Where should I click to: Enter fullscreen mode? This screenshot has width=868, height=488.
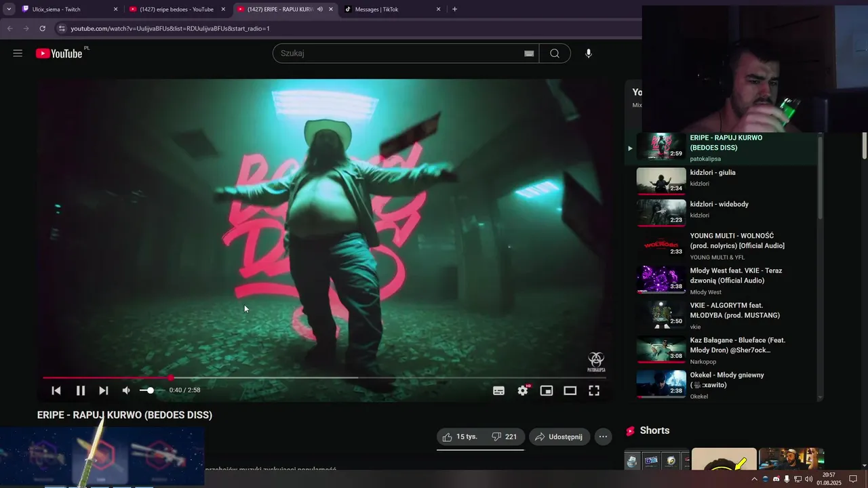point(594,390)
